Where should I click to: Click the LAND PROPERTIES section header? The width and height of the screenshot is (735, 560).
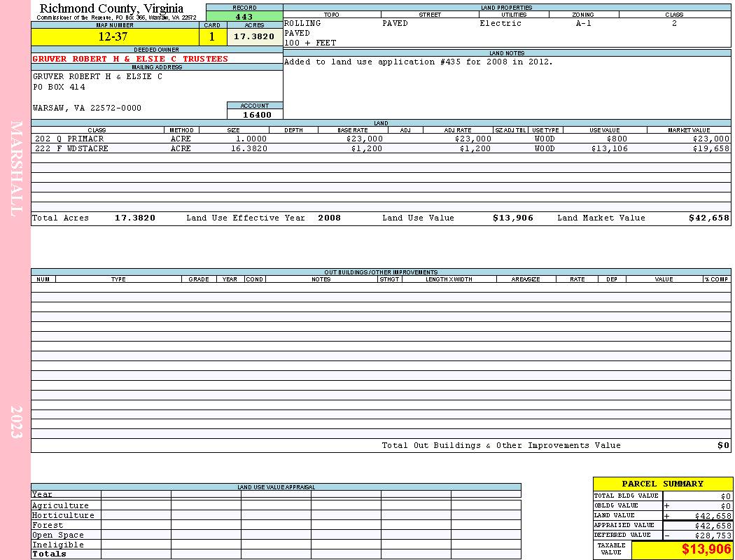(x=507, y=8)
